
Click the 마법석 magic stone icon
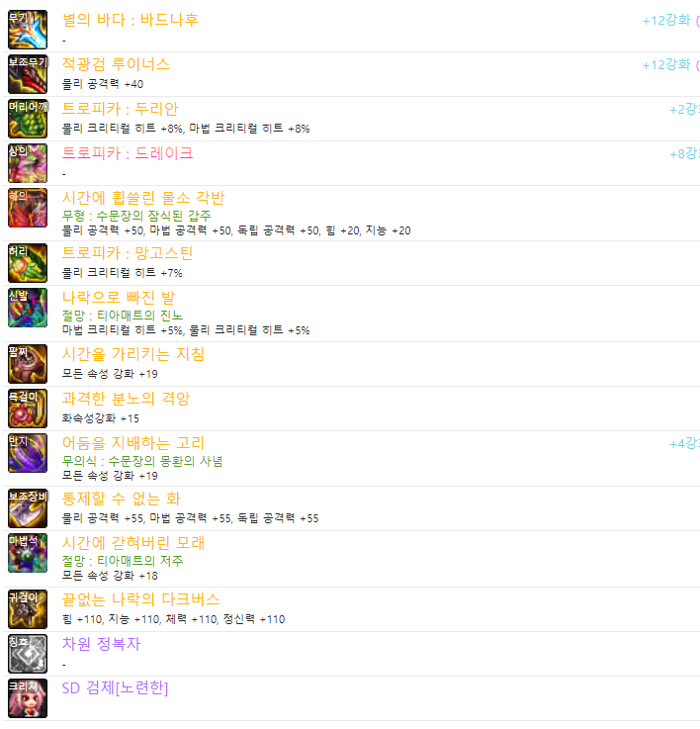[28, 553]
